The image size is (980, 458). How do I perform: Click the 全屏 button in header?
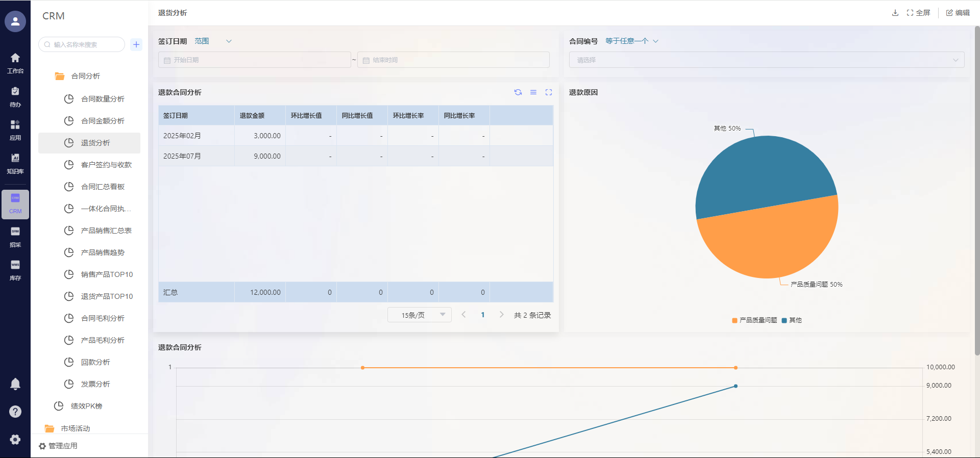(x=918, y=13)
